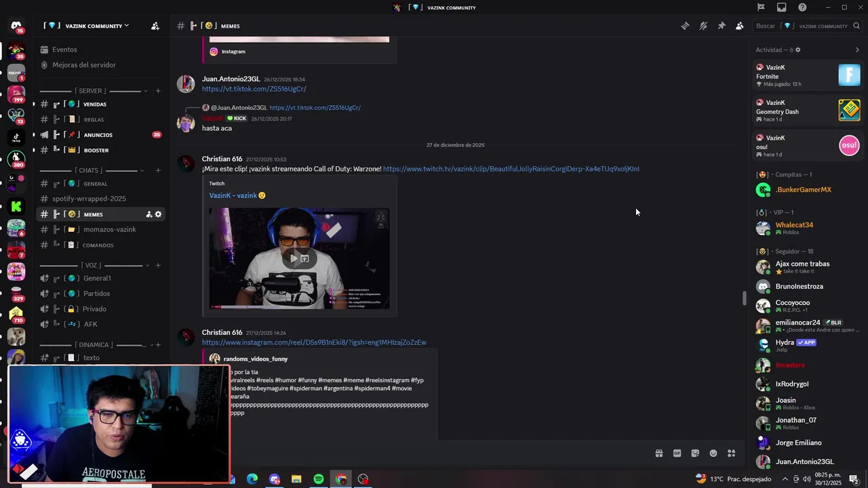Join the Partidos voice channel
The image size is (868, 488).
tap(100, 293)
